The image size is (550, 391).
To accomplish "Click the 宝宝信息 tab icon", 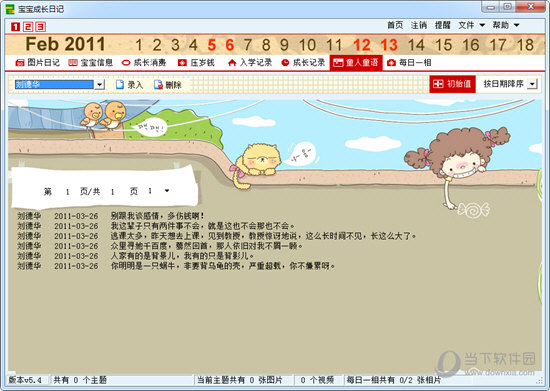I will click(x=73, y=63).
